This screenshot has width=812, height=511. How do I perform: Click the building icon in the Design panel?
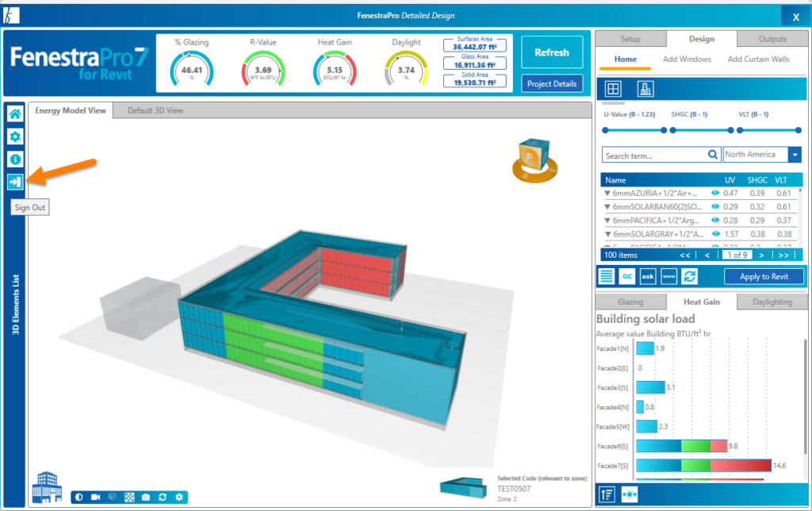[x=645, y=89]
